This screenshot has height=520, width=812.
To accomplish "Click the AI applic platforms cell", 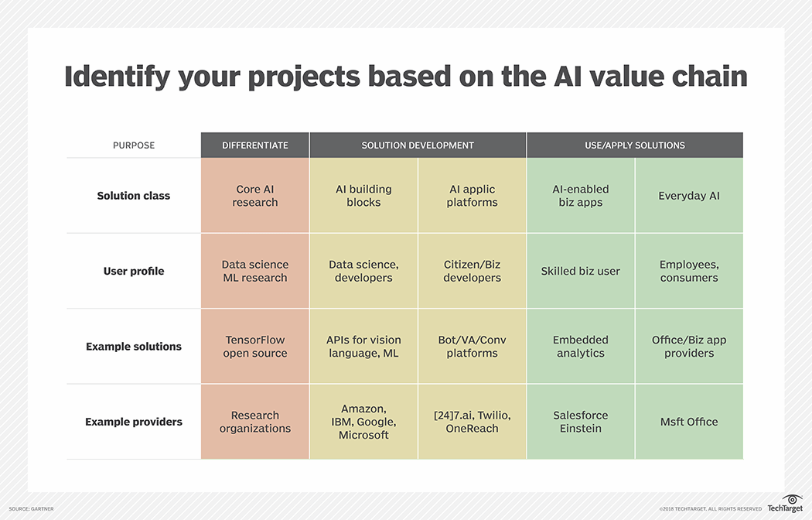I will 473,196.
